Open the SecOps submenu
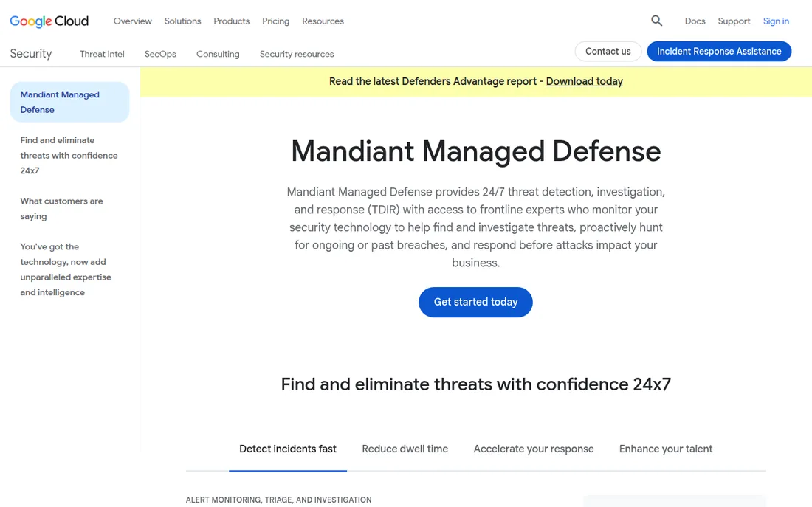This screenshot has width=812, height=507. point(160,54)
